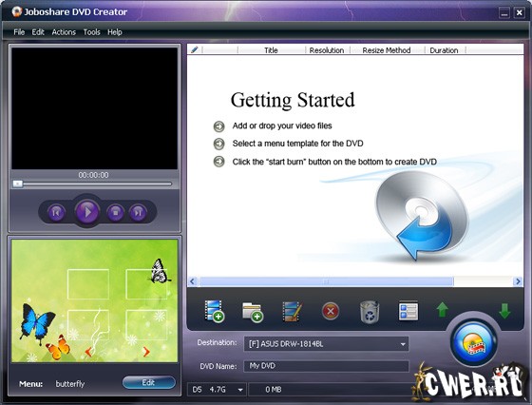532x405 pixels.
Task: Click the add video file icon
Action: click(214, 311)
